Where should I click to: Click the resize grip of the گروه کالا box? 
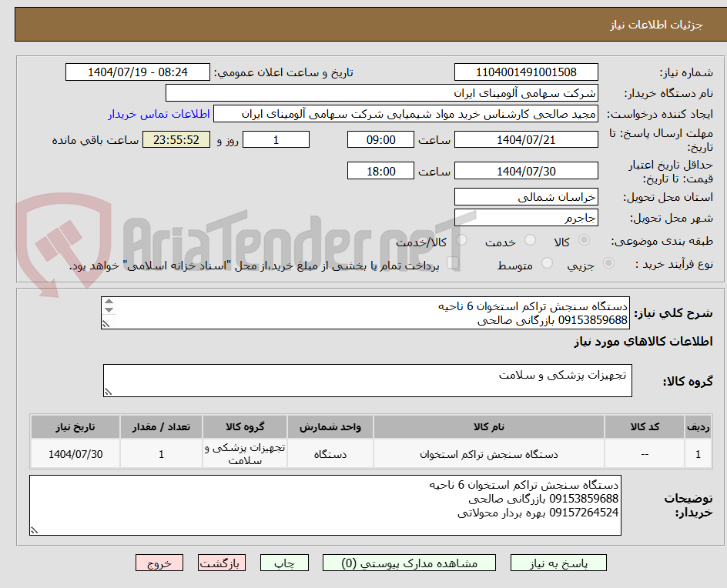[x=109, y=391]
